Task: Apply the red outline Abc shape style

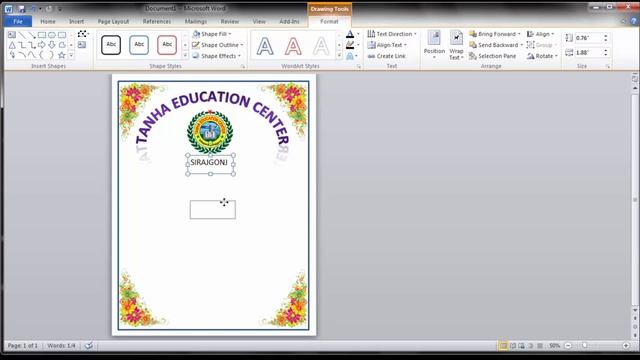Action: (x=167, y=44)
